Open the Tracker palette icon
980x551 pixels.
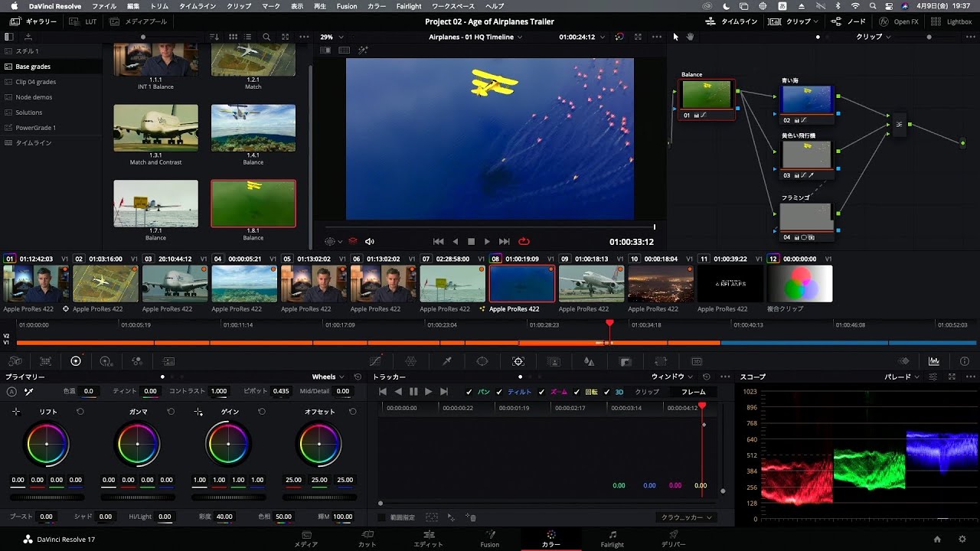click(x=518, y=361)
